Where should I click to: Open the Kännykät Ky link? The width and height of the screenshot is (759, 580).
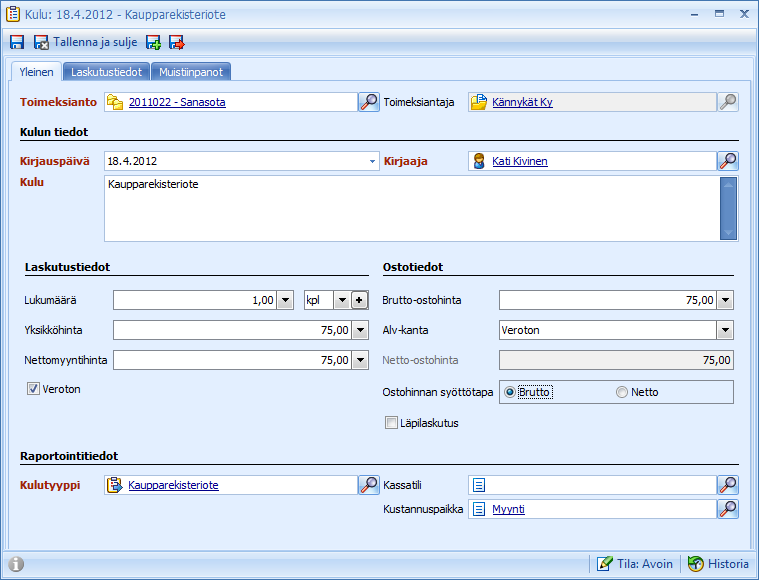tap(522, 102)
